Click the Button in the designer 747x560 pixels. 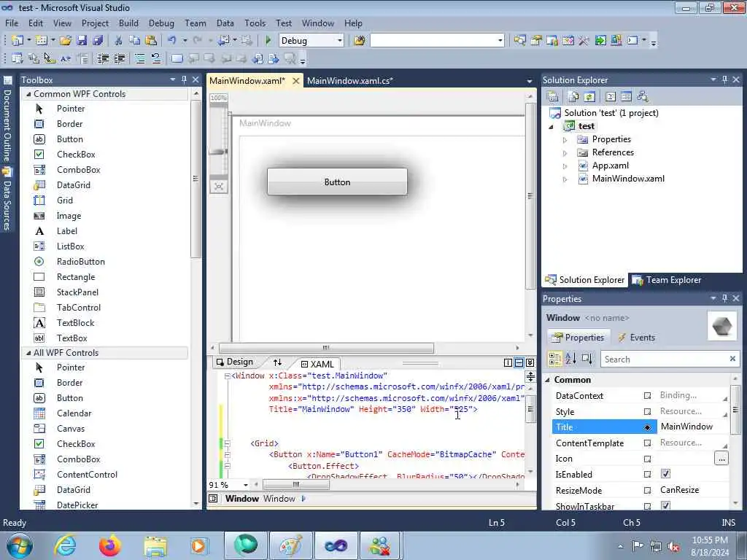[337, 182]
